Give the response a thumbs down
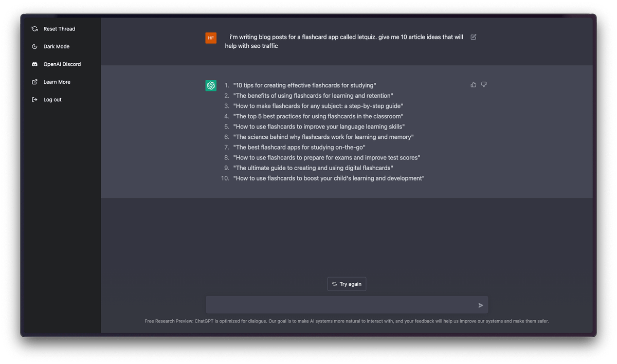617x364 pixels. pyautogui.click(x=484, y=84)
